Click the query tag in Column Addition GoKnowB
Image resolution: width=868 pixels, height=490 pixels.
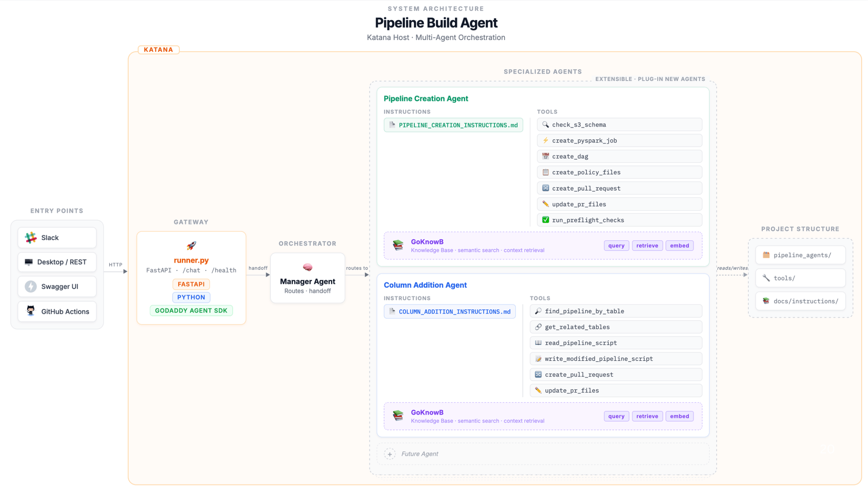(x=616, y=416)
